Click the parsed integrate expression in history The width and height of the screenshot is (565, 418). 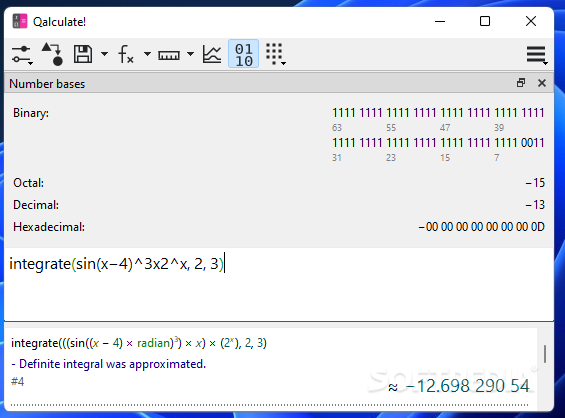click(139, 343)
